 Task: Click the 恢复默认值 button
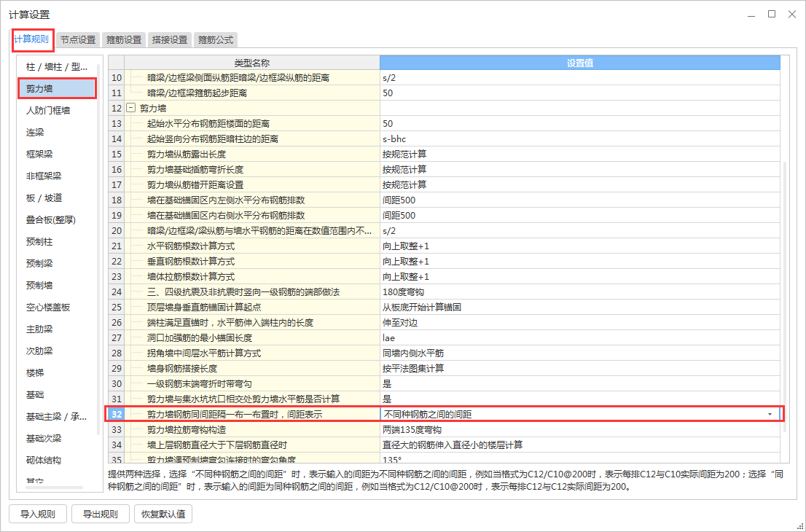(x=163, y=514)
